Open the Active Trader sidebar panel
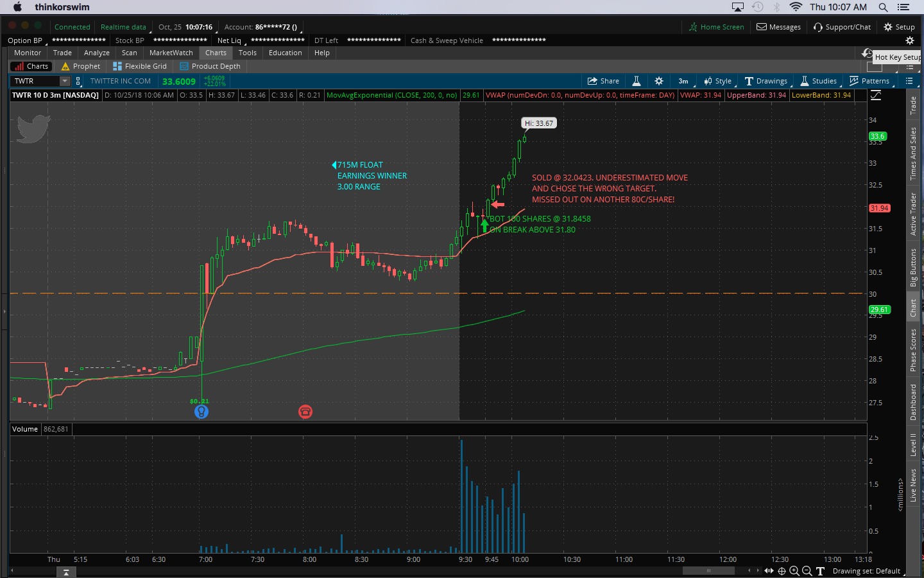 (913, 214)
